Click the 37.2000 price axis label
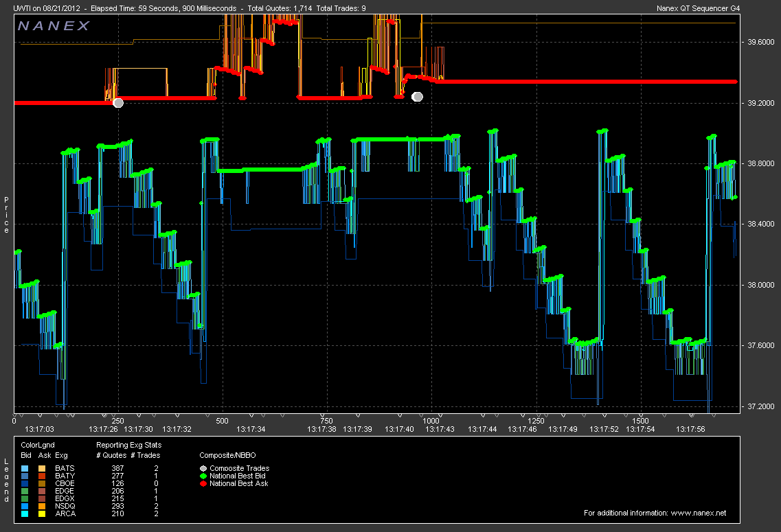This screenshot has height=532, width=781. [x=761, y=406]
